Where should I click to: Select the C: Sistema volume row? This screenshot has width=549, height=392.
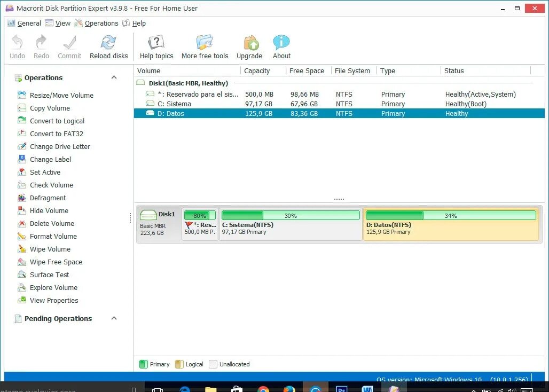click(x=339, y=104)
